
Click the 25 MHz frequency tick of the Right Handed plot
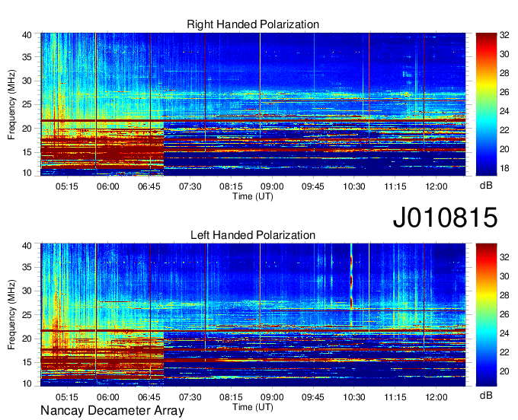click(x=27, y=104)
